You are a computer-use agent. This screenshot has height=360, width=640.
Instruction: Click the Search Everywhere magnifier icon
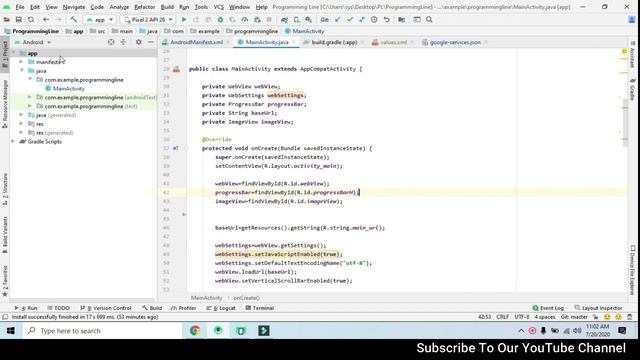[x=429, y=20]
